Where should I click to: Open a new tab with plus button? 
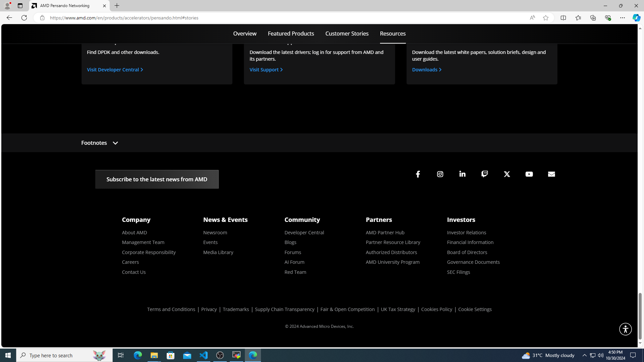[x=117, y=6]
